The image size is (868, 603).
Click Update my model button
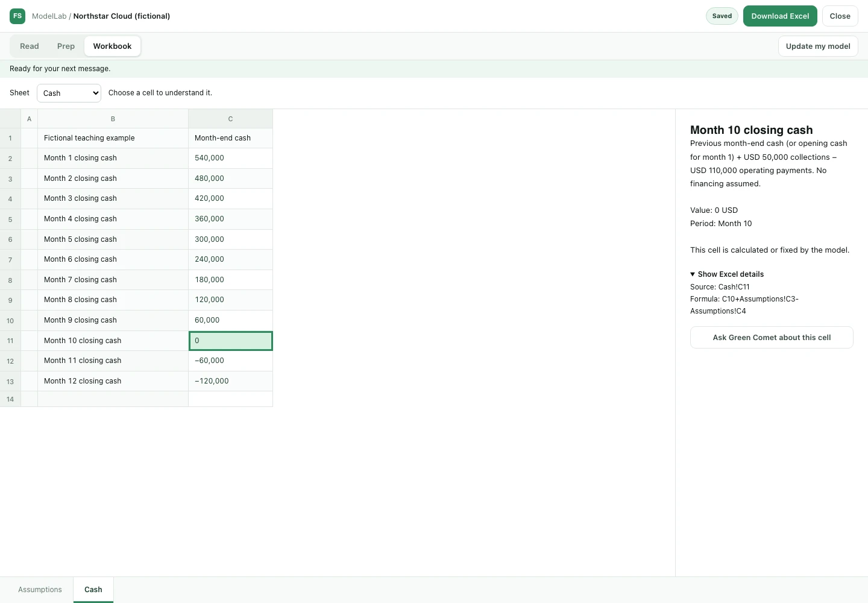point(818,46)
